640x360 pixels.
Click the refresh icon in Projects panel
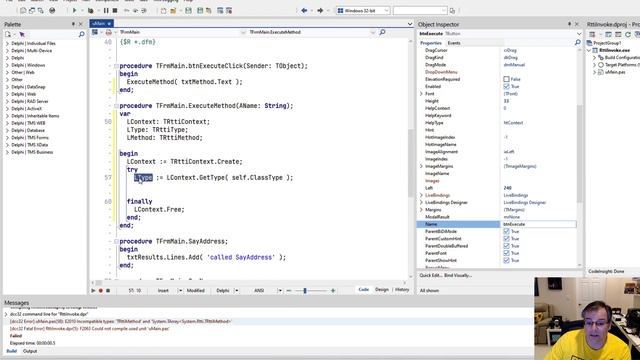(x=628, y=34)
